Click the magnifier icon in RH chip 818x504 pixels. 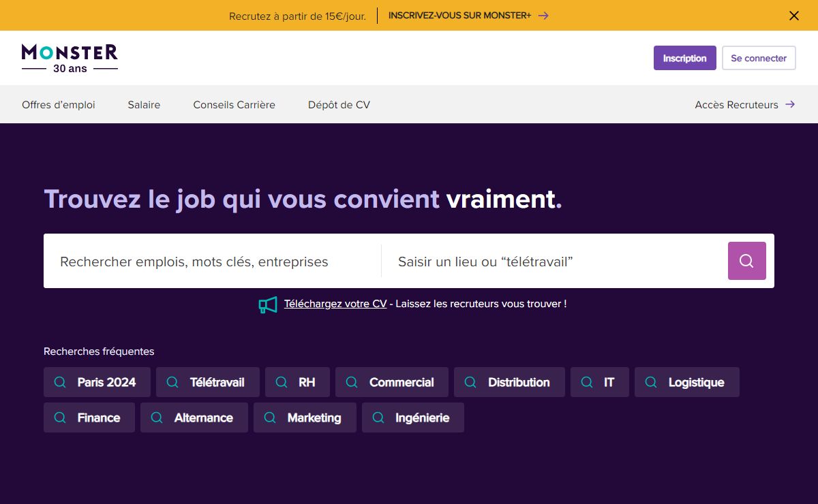click(282, 382)
